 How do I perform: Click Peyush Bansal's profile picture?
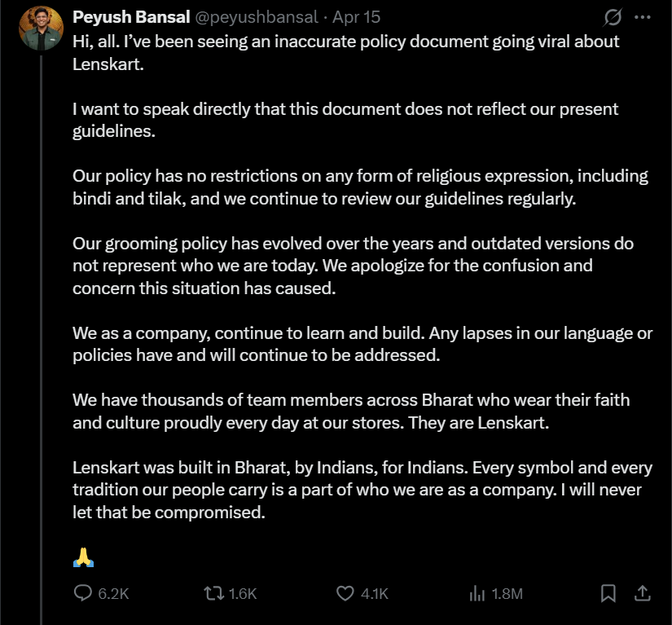(40, 30)
